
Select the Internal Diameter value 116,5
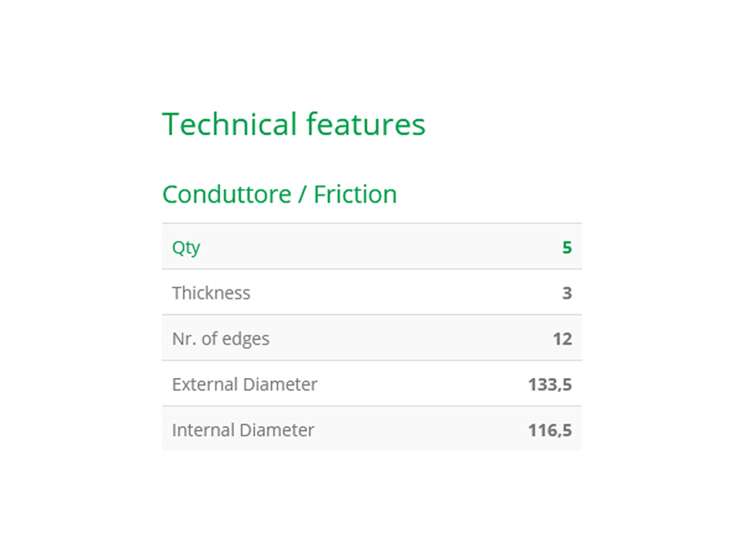550,430
